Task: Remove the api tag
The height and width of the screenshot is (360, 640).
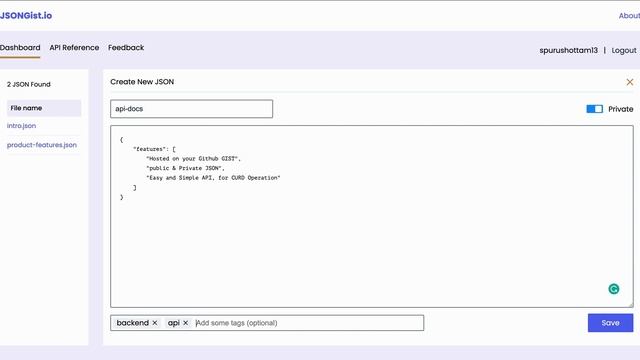Action: (x=186, y=323)
